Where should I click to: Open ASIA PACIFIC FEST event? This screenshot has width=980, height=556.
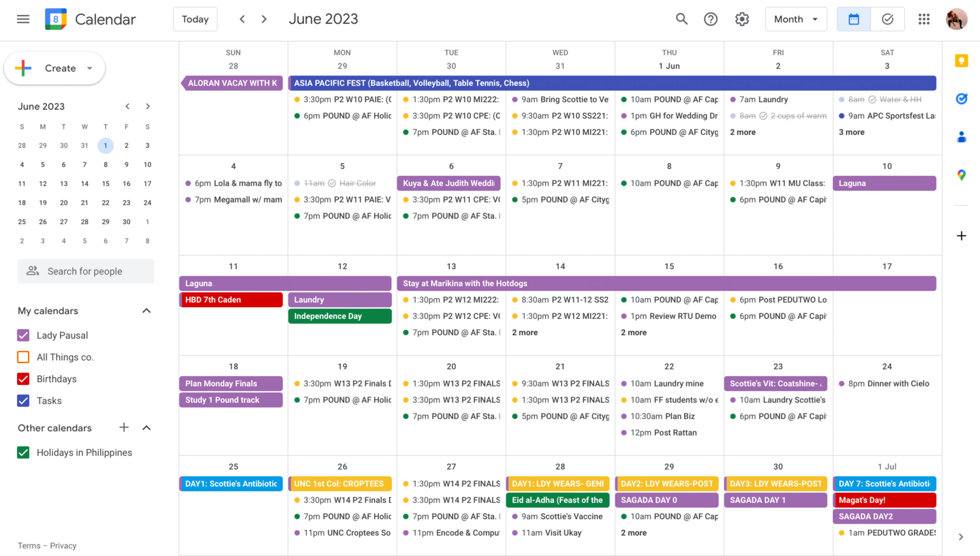click(612, 83)
